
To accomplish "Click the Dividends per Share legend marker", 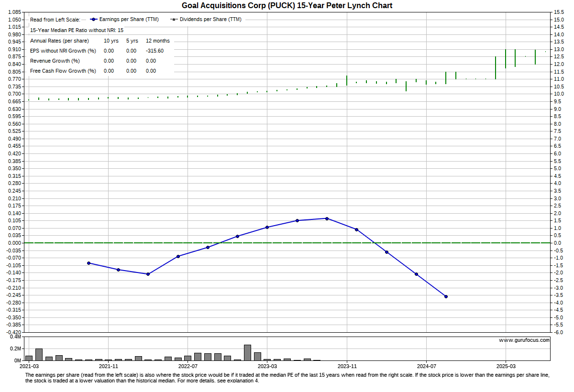I will tap(175, 20).
